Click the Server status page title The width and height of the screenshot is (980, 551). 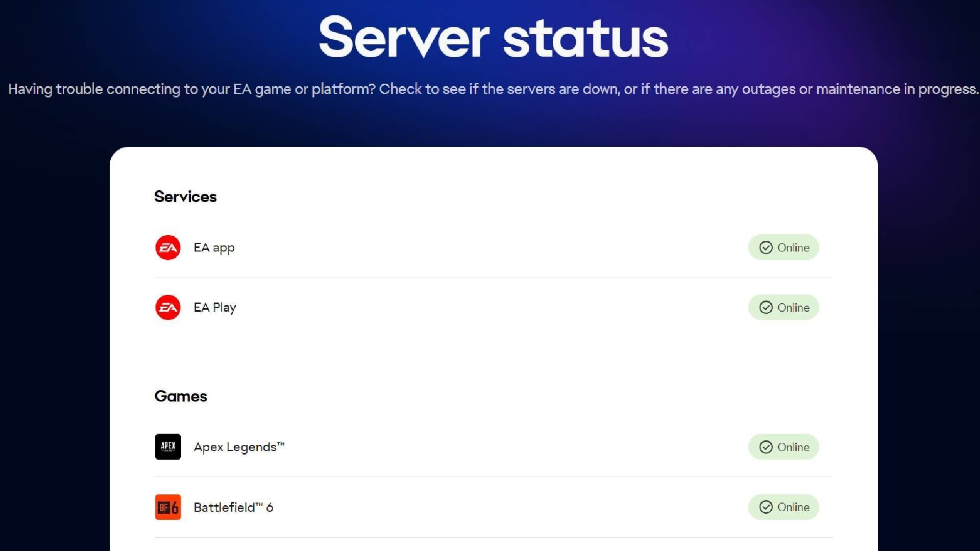pyautogui.click(x=493, y=38)
